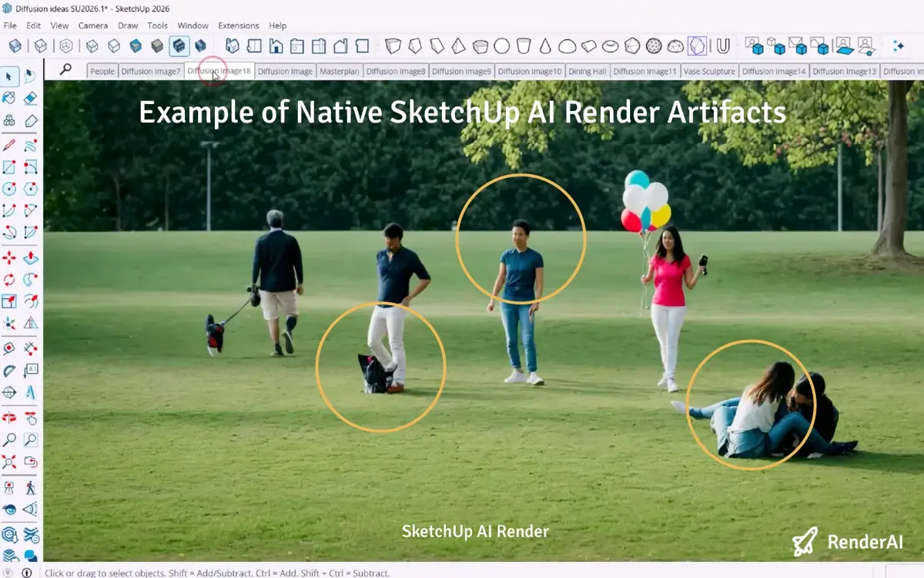
Task: Activate the Orbit tool
Action: [x=10, y=417]
